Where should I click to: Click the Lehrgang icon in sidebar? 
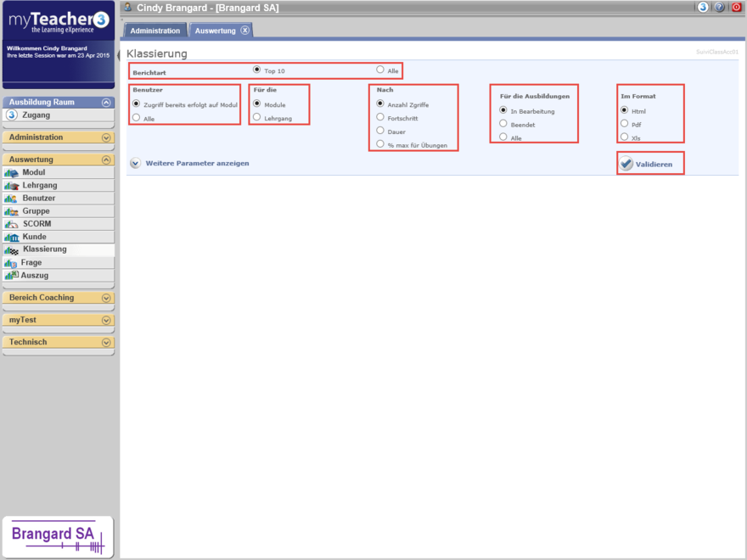pos(12,186)
